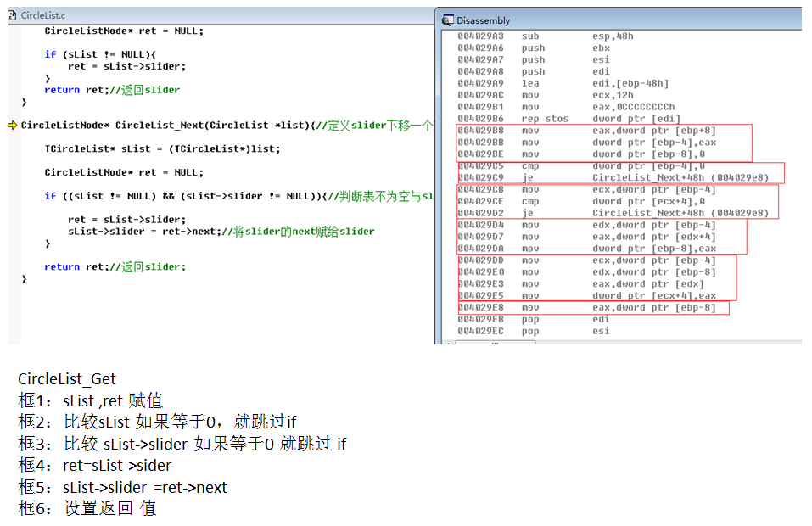Screen dimensions: 812x526
Task: Click disassembly row 004029C9 je instruction
Action: tap(613, 177)
